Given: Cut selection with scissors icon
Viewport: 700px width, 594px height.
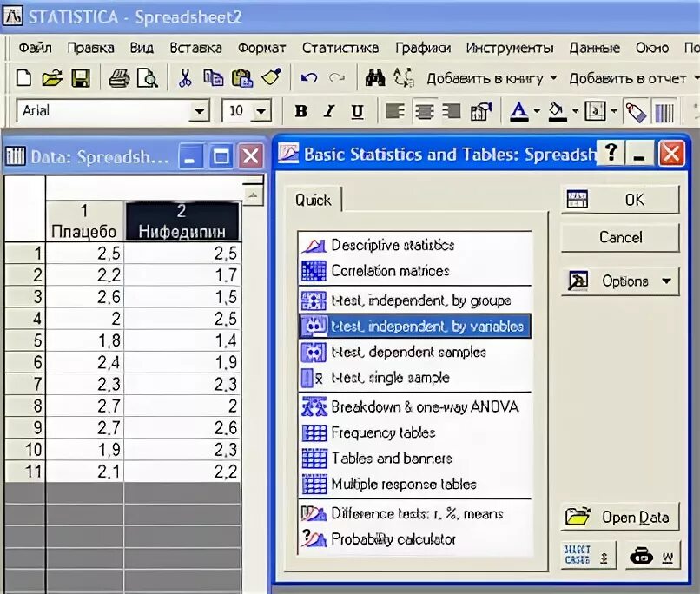Looking at the screenshot, I should click(184, 78).
